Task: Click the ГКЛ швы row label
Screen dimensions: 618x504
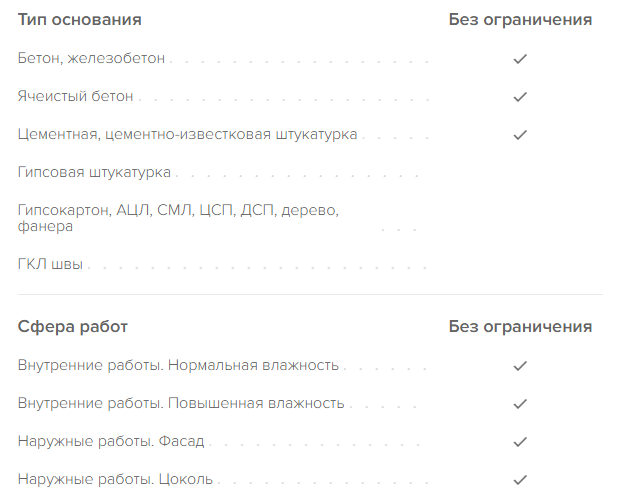Action: [50, 265]
